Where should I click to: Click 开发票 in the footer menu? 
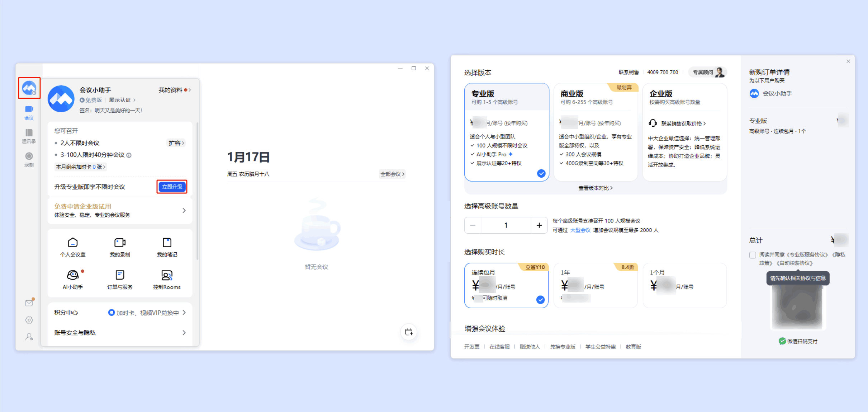coord(472,347)
